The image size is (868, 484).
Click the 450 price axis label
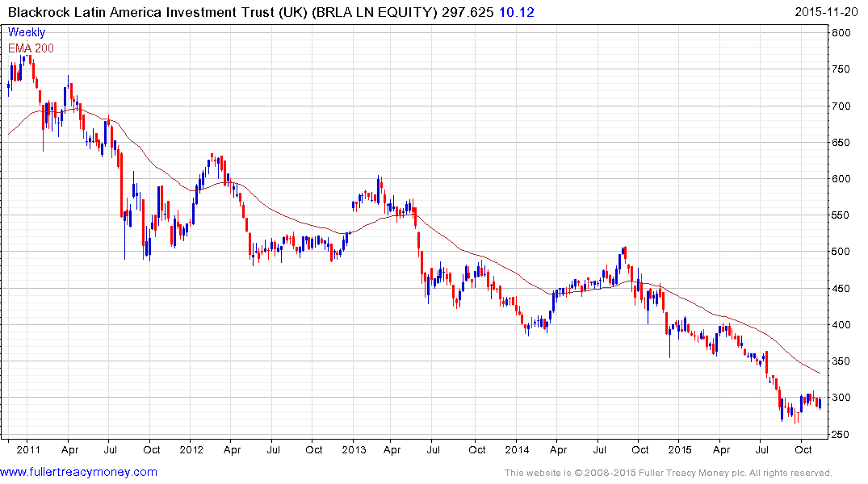click(841, 288)
